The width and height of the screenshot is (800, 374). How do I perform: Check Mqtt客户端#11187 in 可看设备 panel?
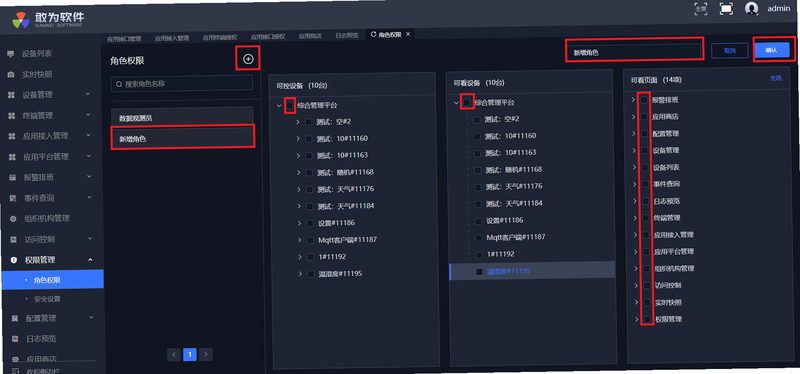(x=478, y=237)
